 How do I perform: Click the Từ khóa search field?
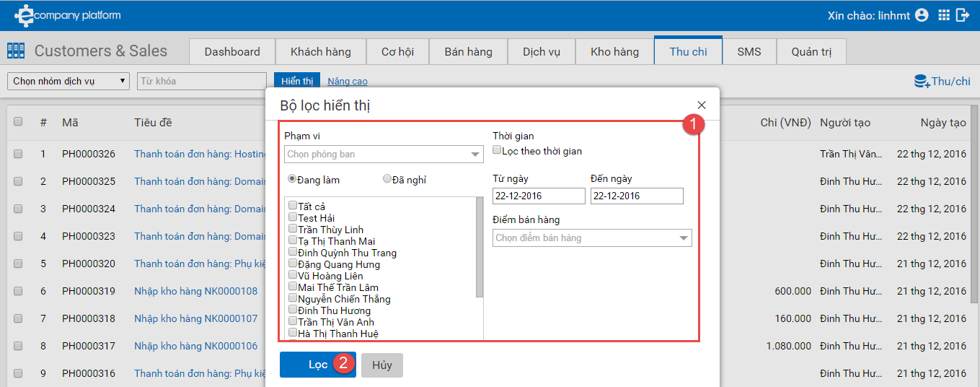tap(202, 81)
